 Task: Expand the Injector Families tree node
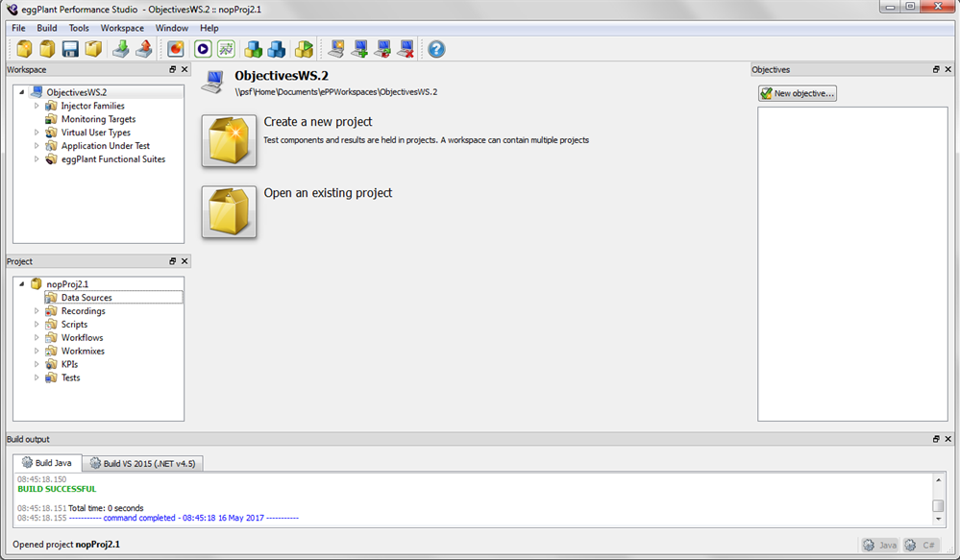pos(37,106)
